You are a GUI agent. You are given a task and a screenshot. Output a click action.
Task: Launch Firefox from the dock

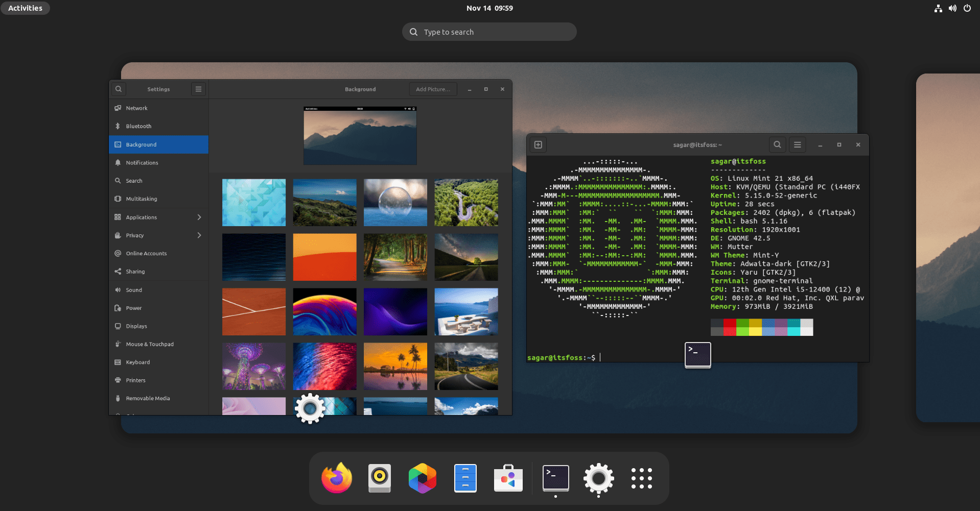pos(336,478)
